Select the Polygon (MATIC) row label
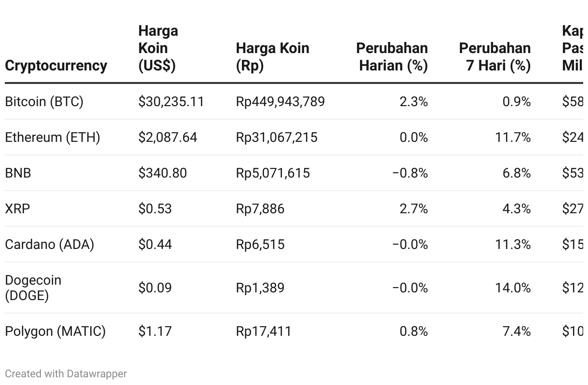The height and width of the screenshot is (385, 588). tap(55, 331)
